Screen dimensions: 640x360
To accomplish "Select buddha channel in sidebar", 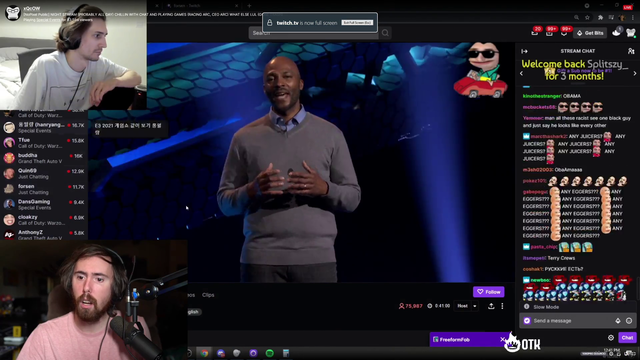I will coord(44,158).
